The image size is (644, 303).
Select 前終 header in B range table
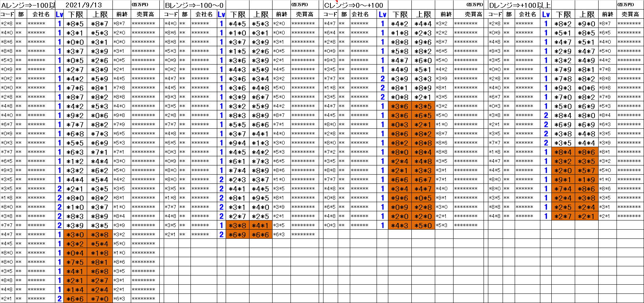pos(282,14)
